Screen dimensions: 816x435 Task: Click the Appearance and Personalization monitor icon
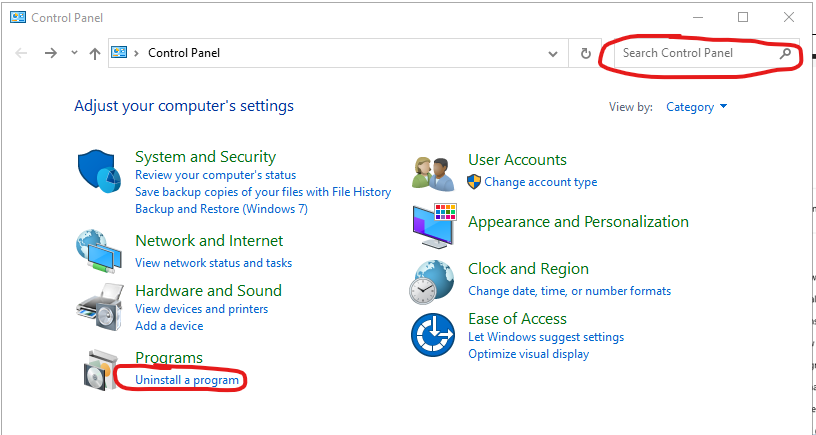pyautogui.click(x=434, y=226)
